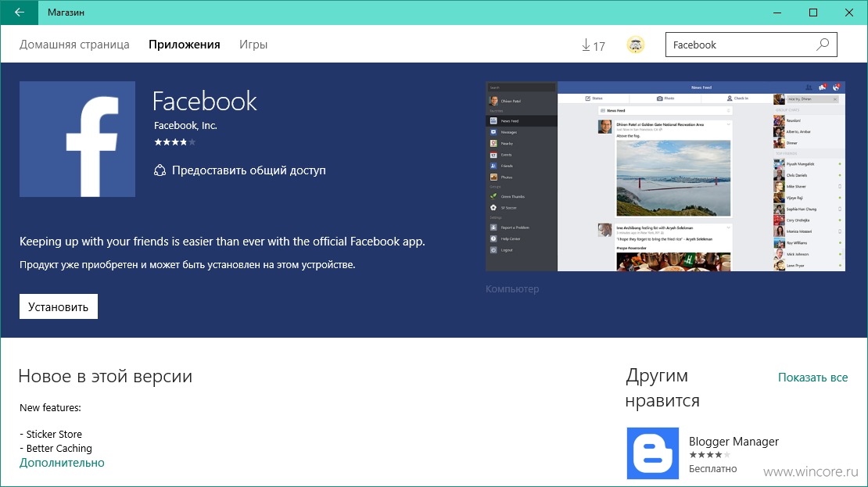Close the Магазин window

click(849, 13)
